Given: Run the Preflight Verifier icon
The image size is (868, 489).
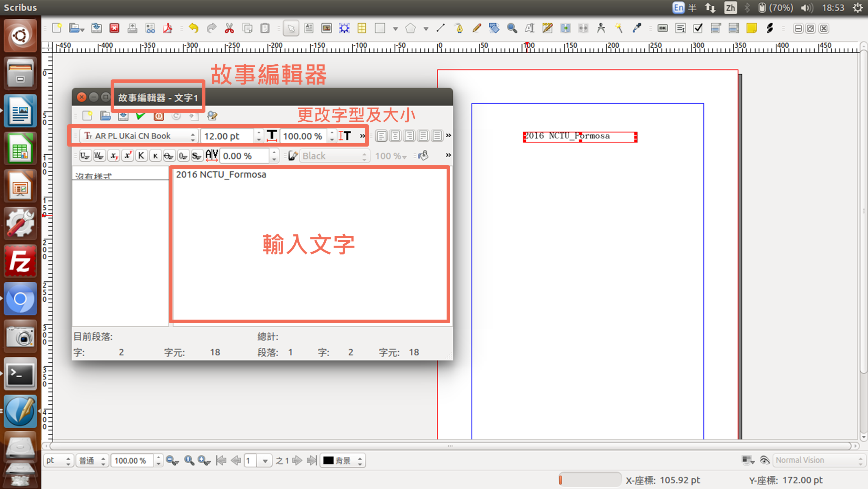Looking at the screenshot, I should [150, 28].
